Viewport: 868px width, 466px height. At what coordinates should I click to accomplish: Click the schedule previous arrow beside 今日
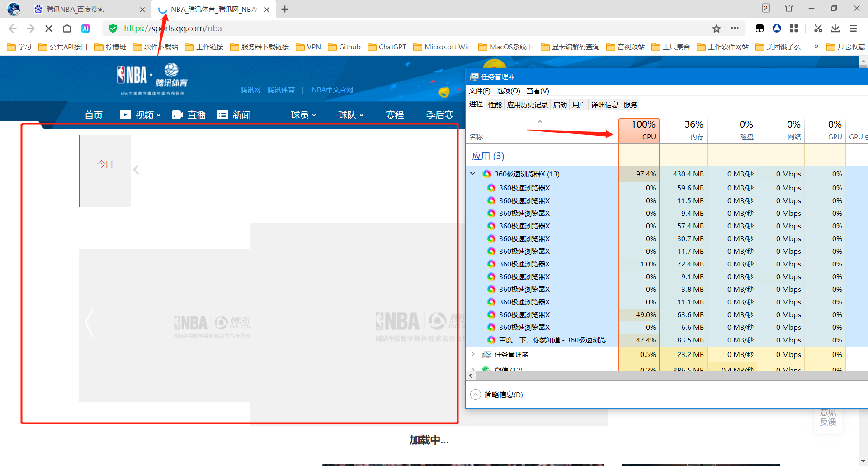coord(136,170)
